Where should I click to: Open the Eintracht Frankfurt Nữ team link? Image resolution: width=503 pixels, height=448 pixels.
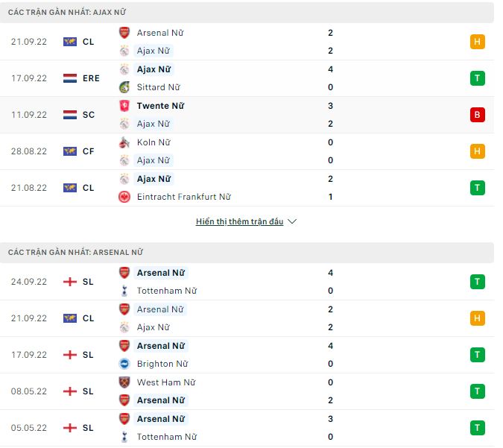coord(183,197)
